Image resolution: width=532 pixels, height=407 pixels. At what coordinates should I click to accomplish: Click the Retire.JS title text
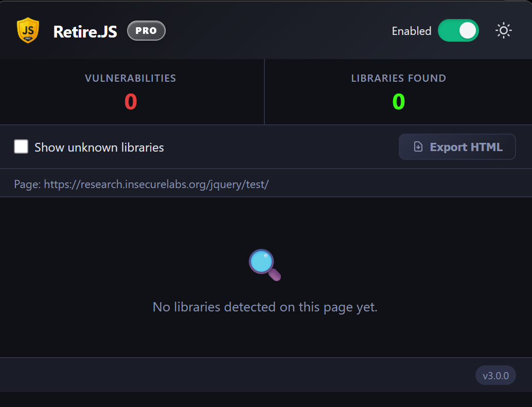pos(85,31)
